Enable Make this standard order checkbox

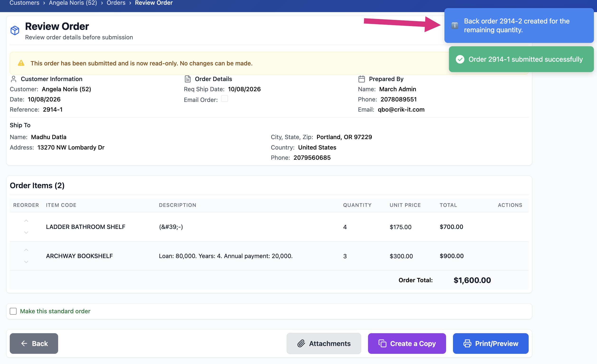pyautogui.click(x=13, y=311)
